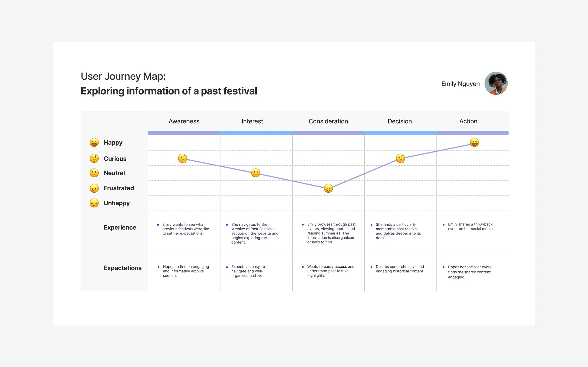This screenshot has height=367, width=588.
Task: Click the Neutral emoji in the legend
Action: tap(94, 173)
